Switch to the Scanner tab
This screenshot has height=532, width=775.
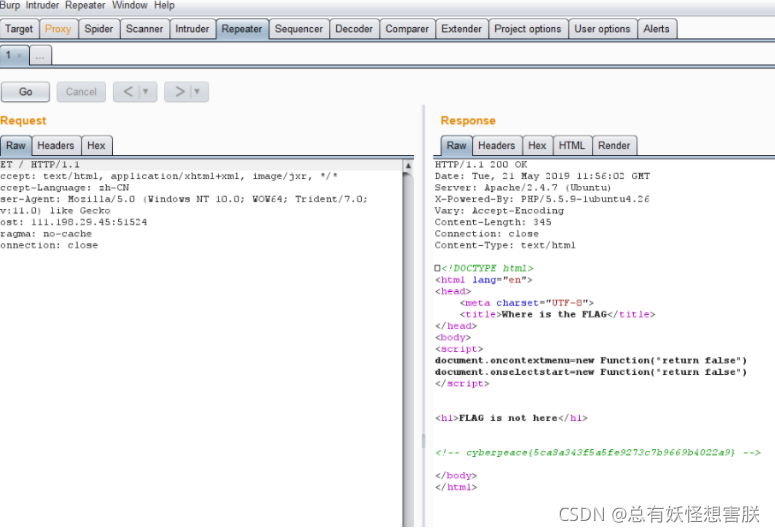coord(144,29)
